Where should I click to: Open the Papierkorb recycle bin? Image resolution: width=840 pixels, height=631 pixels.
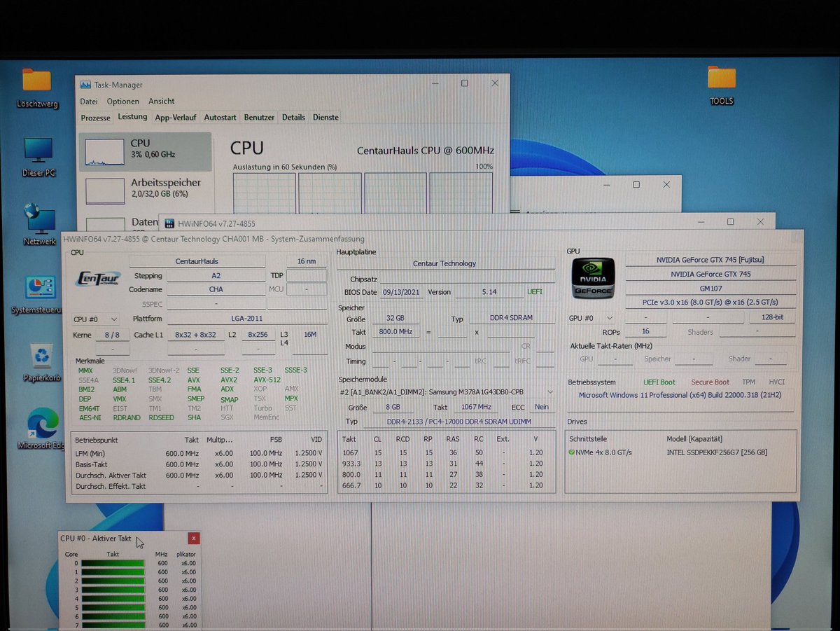pos(41,362)
